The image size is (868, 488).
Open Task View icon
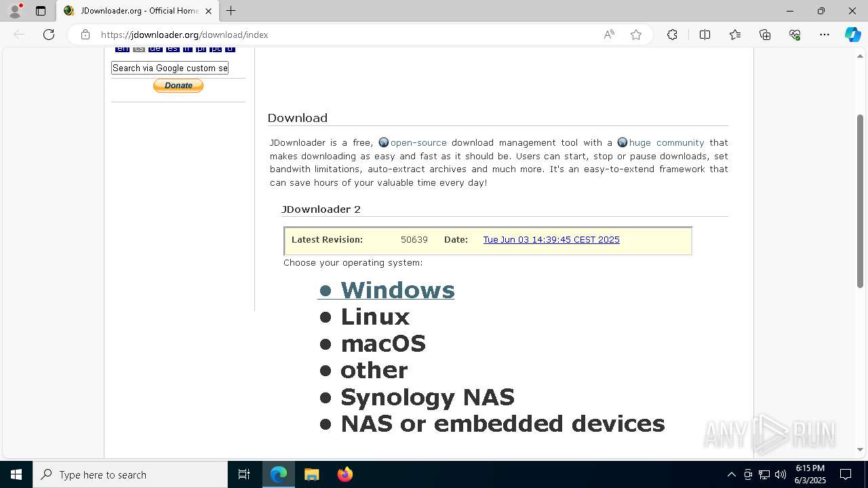point(244,474)
